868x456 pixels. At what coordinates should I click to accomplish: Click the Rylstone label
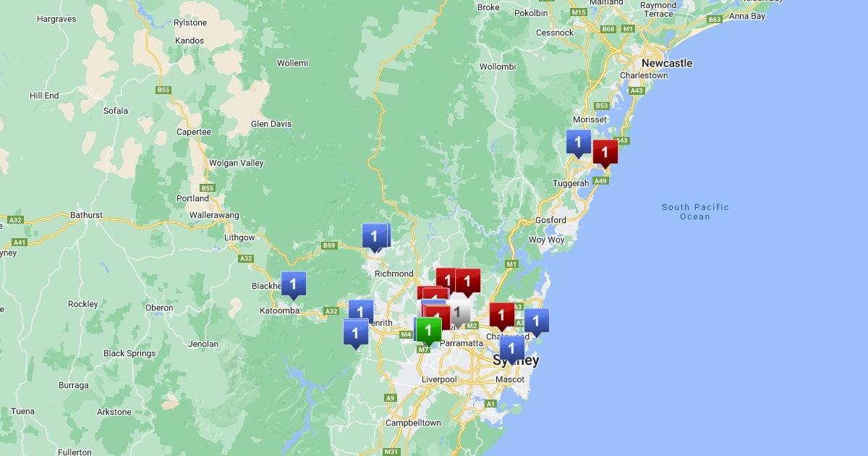pyautogui.click(x=190, y=23)
